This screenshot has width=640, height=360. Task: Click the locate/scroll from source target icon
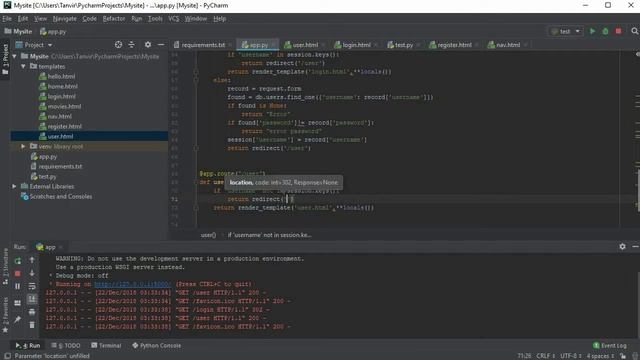click(118, 44)
